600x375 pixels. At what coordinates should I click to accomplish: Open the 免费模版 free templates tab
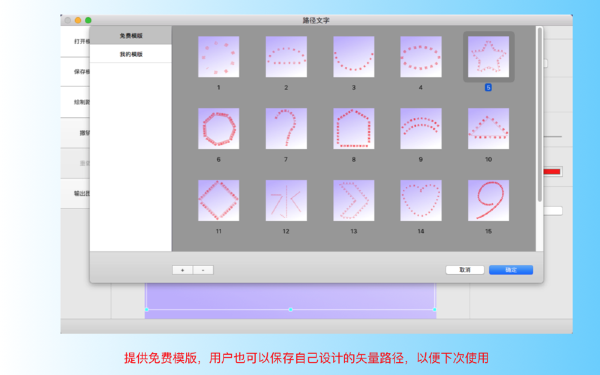tap(131, 36)
